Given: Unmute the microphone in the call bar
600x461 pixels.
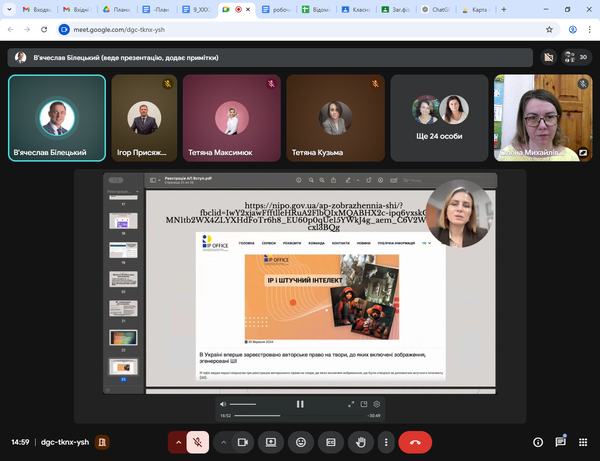Looking at the screenshot, I should pos(198,441).
